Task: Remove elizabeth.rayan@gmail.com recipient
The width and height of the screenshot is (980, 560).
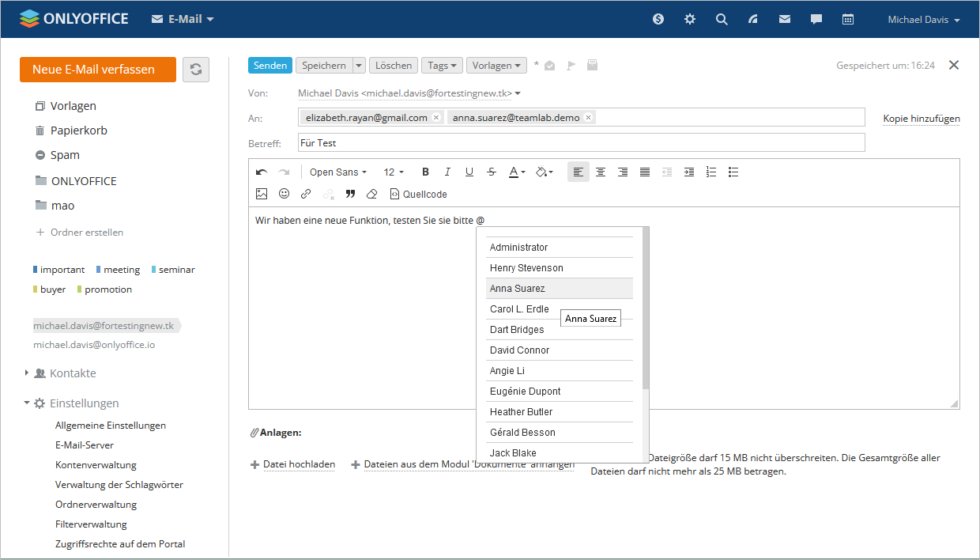Action: (436, 117)
